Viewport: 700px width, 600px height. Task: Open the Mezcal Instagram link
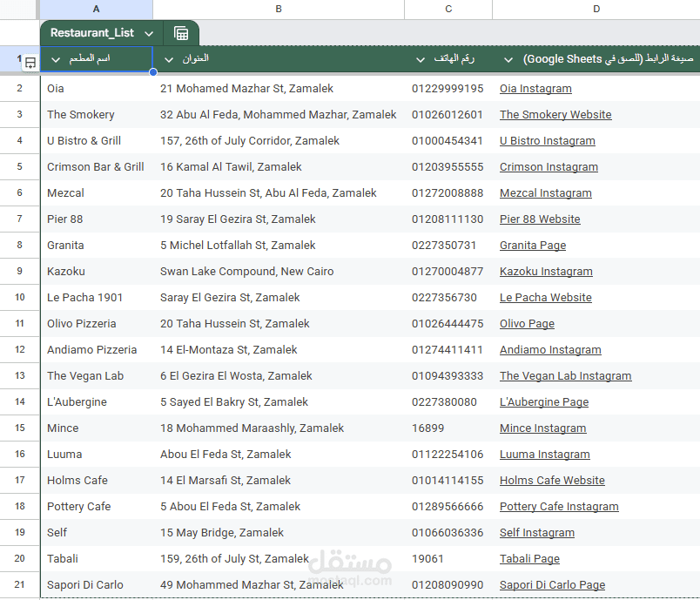546,192
